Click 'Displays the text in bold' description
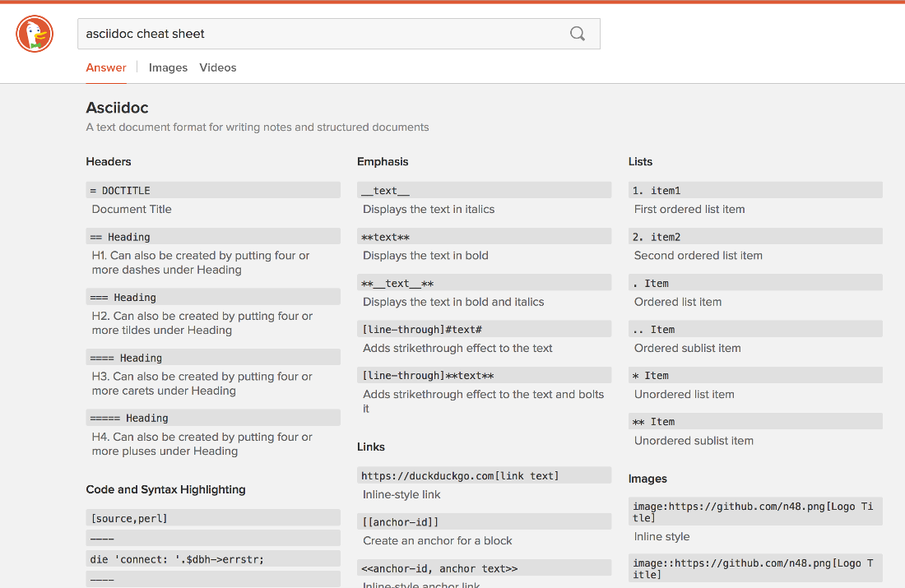The height and width of the screenshot is (588, 905). [x=425, y=256]
